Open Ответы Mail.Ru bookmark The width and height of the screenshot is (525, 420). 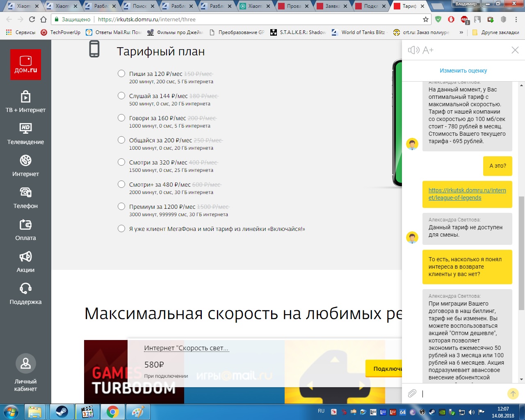point(114,32)
